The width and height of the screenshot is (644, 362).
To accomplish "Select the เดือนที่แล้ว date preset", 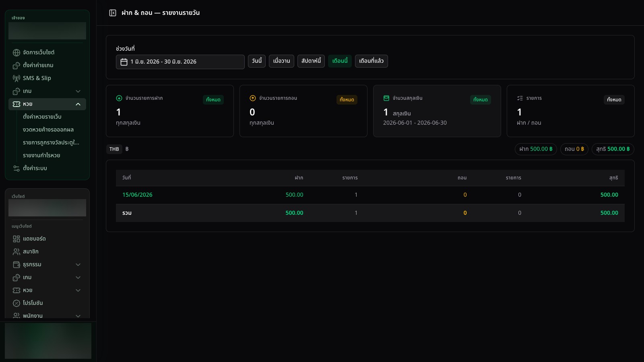I will coord(371,61).
